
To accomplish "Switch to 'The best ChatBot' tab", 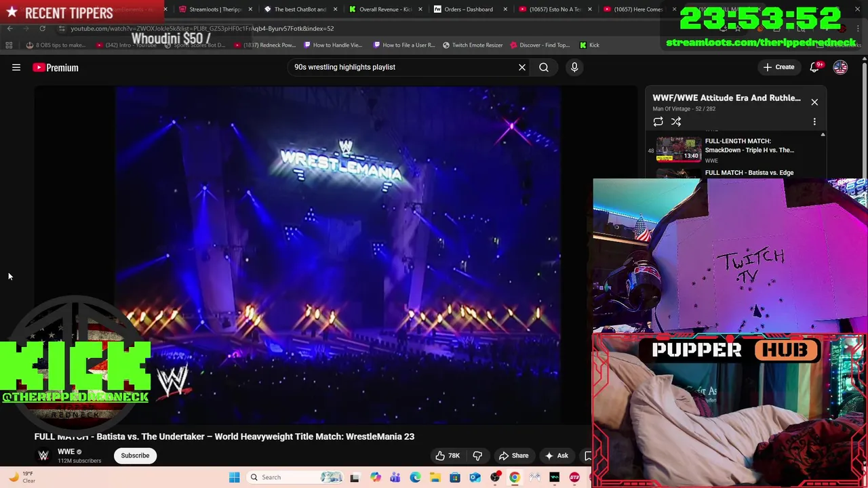I will click(x=300, y=9).
